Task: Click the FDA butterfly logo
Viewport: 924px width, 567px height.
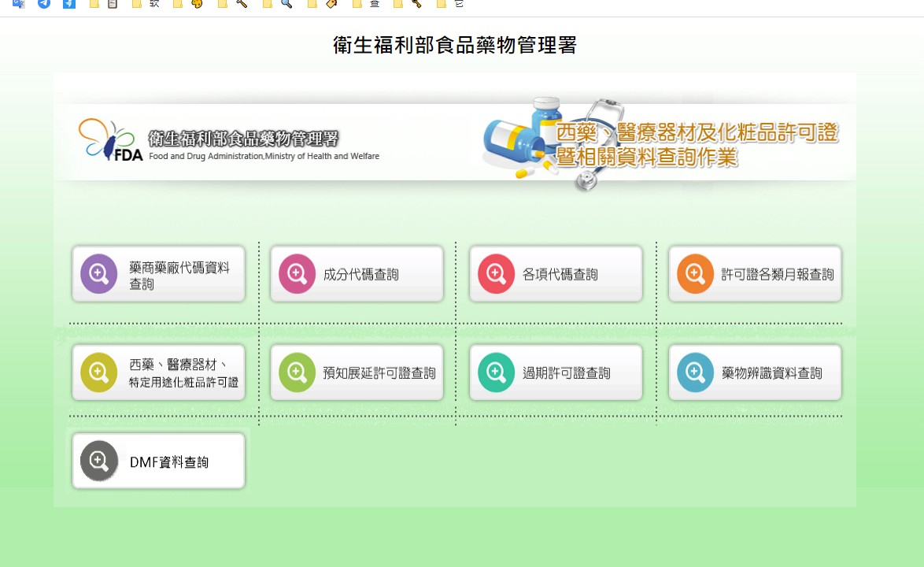Action: pos(110,139)
